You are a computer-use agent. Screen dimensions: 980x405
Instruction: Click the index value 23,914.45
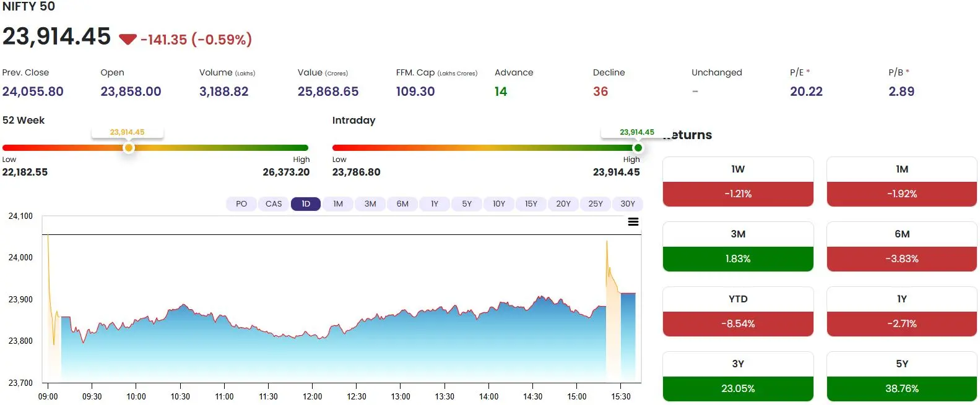tap(56, 36)
